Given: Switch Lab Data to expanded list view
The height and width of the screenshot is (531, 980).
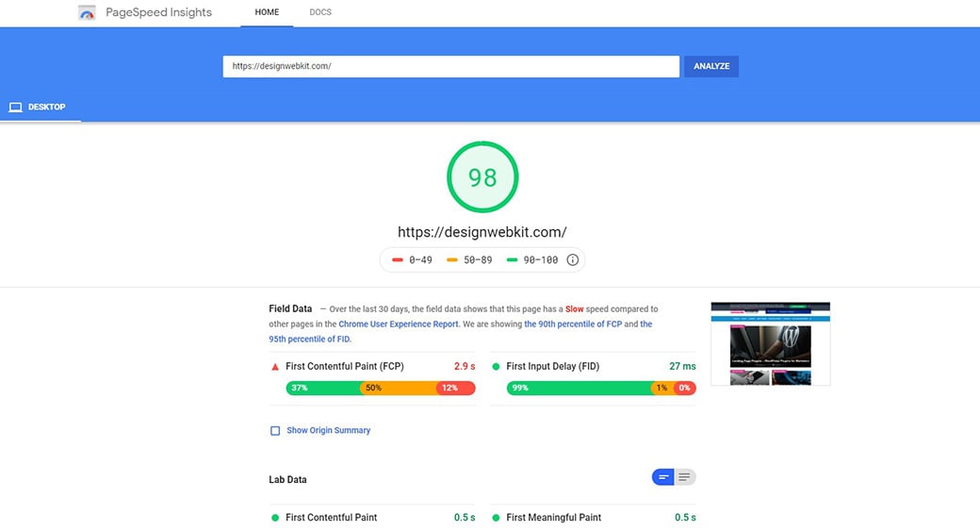Looking at the screenshot, I should 685,478.
